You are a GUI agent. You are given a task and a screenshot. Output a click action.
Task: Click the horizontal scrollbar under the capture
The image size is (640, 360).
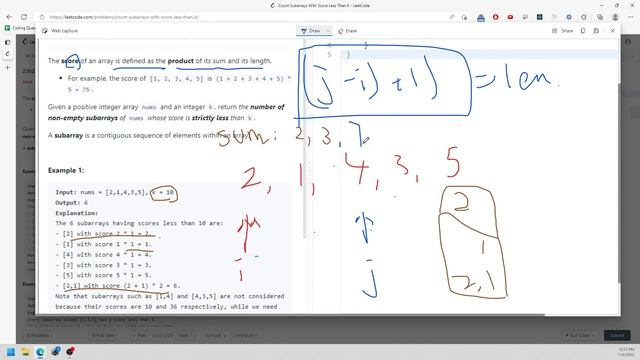click(292, 315)
